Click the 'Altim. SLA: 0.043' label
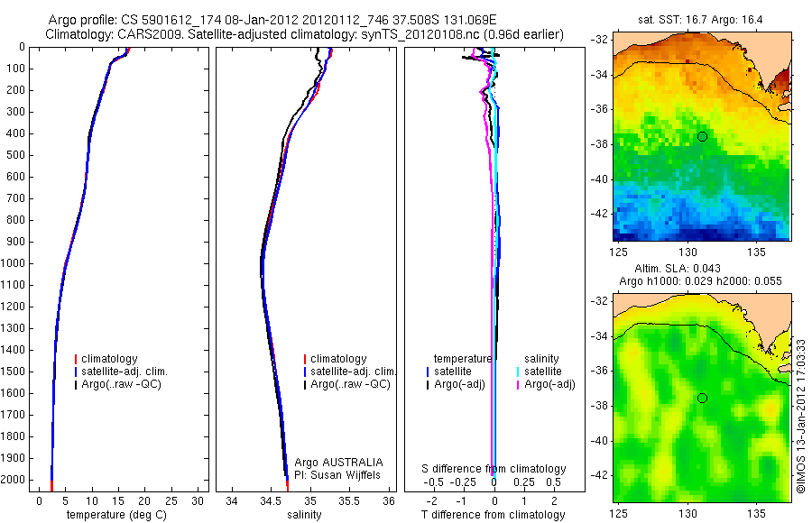The width and height of the screenshot is (812, 523). 678,268
